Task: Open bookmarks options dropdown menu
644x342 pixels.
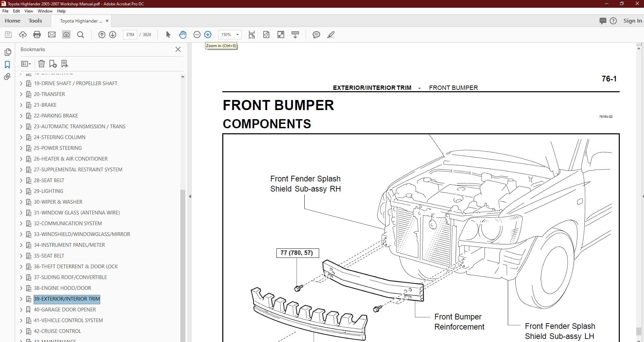Action: 26,64
